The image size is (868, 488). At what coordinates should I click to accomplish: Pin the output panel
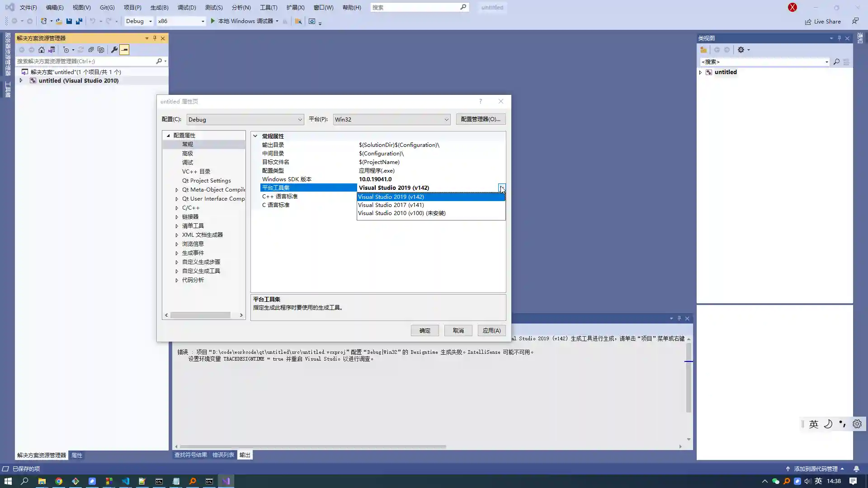point(679,319)
